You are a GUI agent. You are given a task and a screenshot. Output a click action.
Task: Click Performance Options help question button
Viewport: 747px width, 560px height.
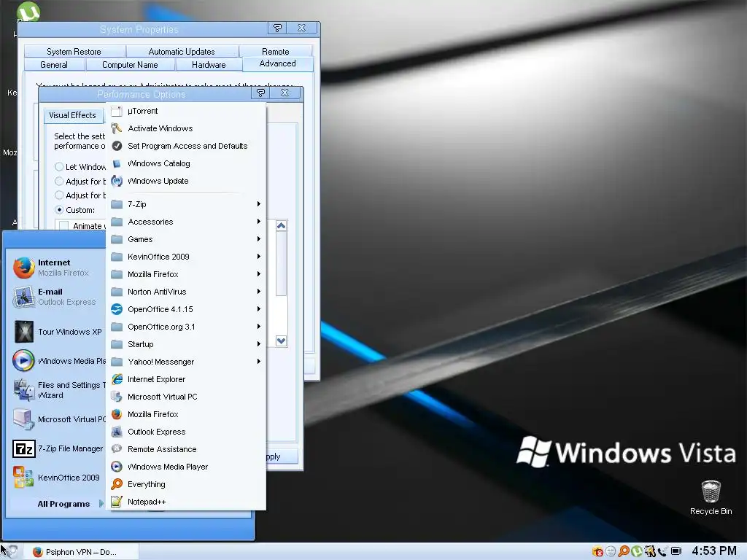tap(260, 93)
